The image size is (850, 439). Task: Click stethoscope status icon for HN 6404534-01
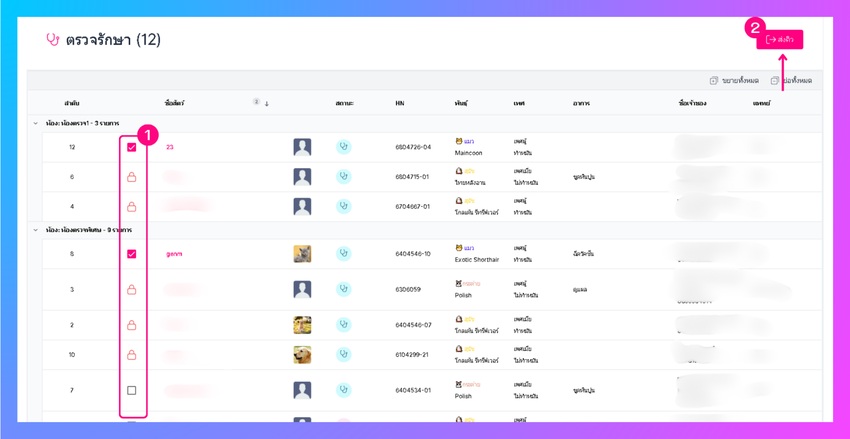coord(343,390)
